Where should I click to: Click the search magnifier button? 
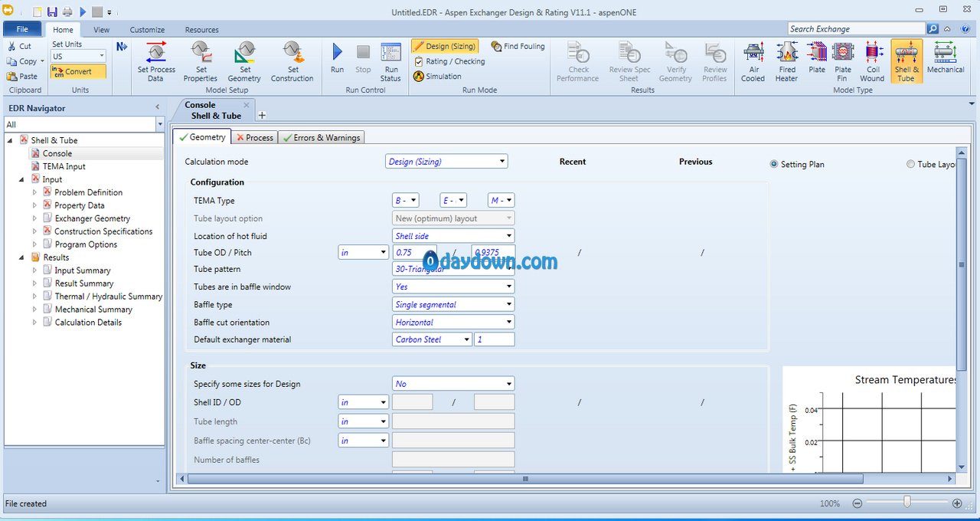point(933,28)
